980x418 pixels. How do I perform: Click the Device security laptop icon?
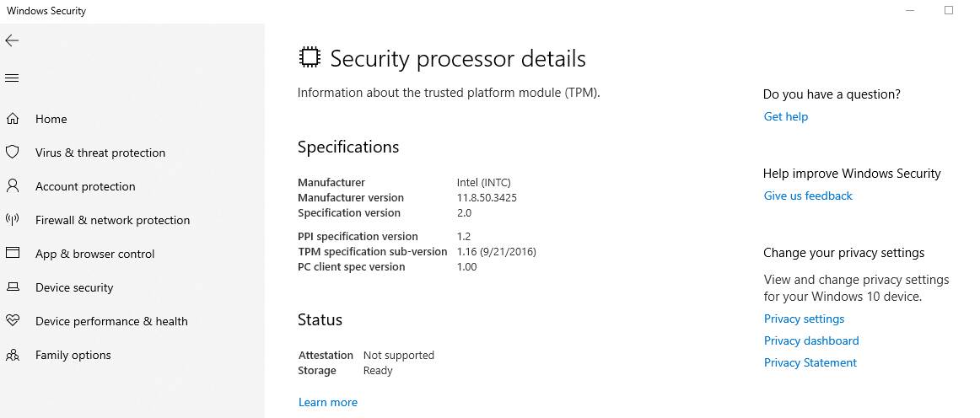point(13,287)
